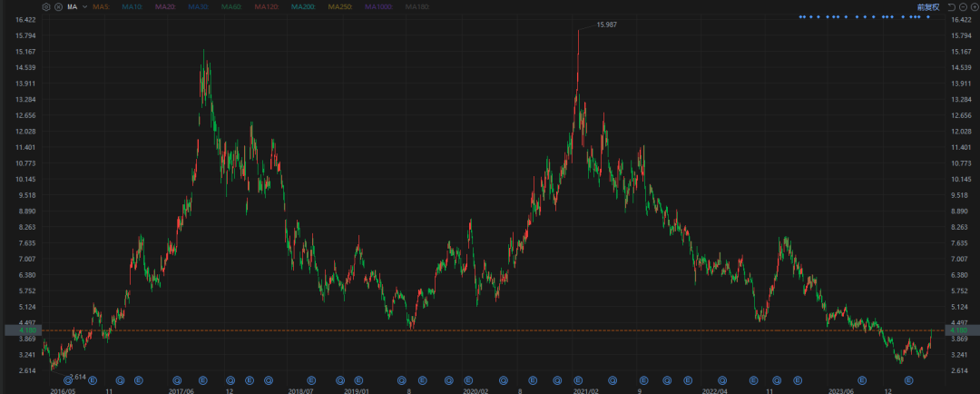Expand the MA indicator dropdown arrow
The height and width of the screenshot is (394, 980).
(x=84, y=6)
